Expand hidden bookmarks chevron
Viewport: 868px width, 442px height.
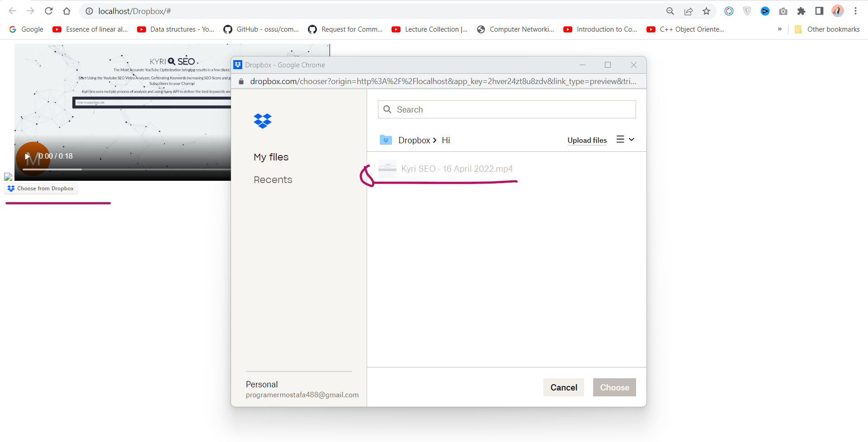(x=779, y=29)
